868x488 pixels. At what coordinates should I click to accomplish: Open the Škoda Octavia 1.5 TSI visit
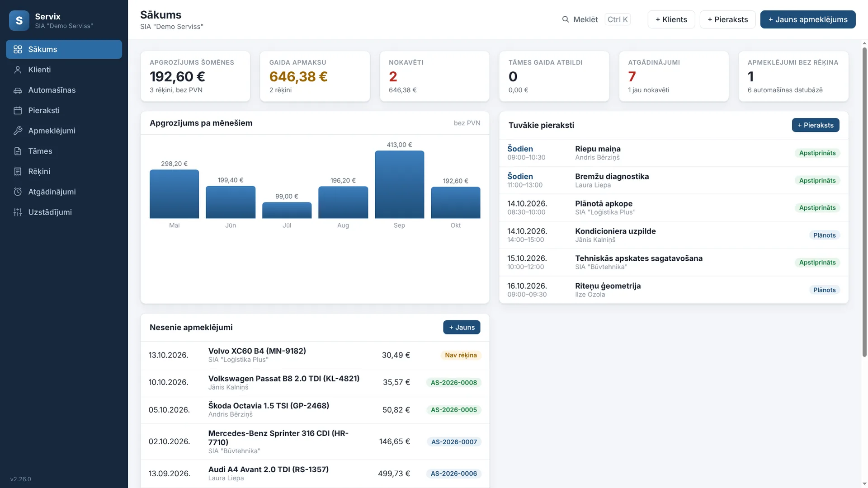pos(315,410)
